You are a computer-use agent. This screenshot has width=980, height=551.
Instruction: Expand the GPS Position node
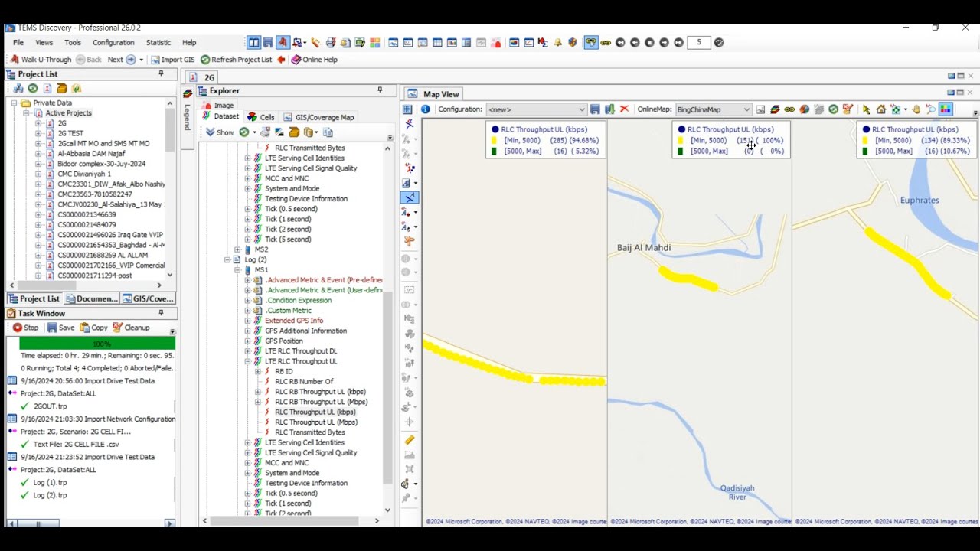pos(247,341)
